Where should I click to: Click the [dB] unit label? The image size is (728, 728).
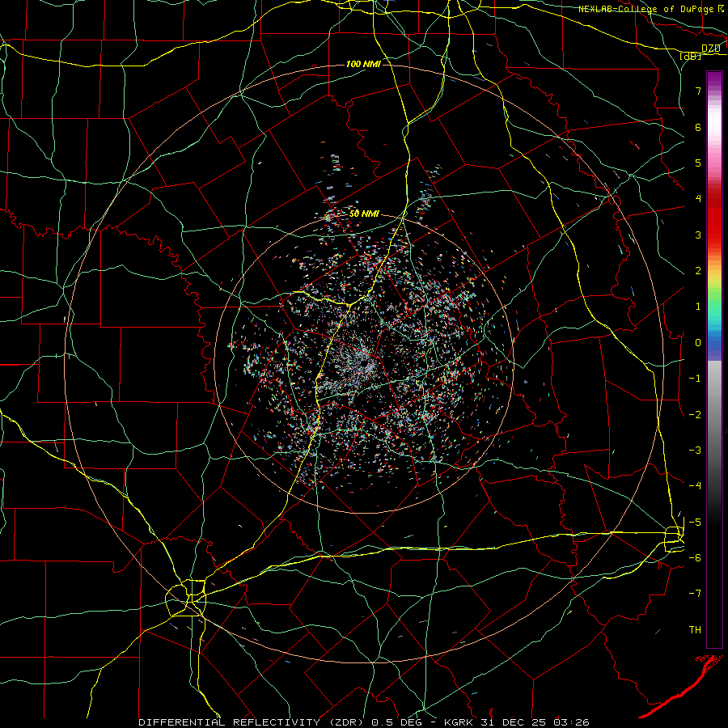tap(691, 56)
